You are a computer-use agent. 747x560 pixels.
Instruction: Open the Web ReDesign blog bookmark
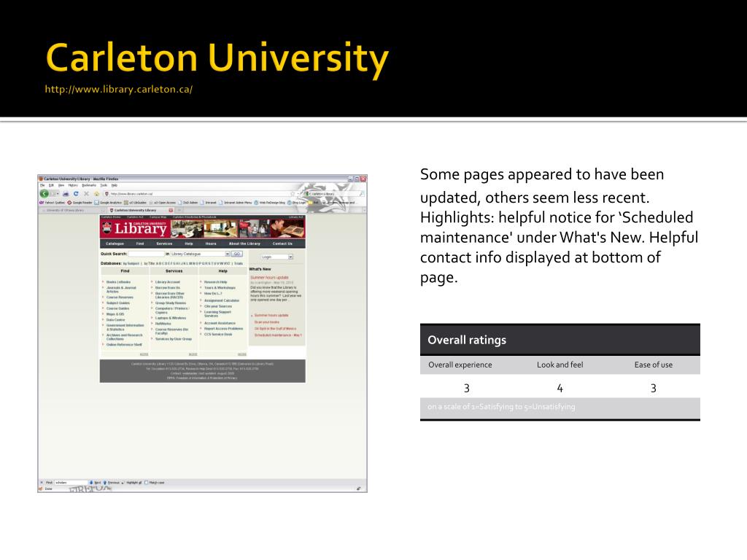270,203
